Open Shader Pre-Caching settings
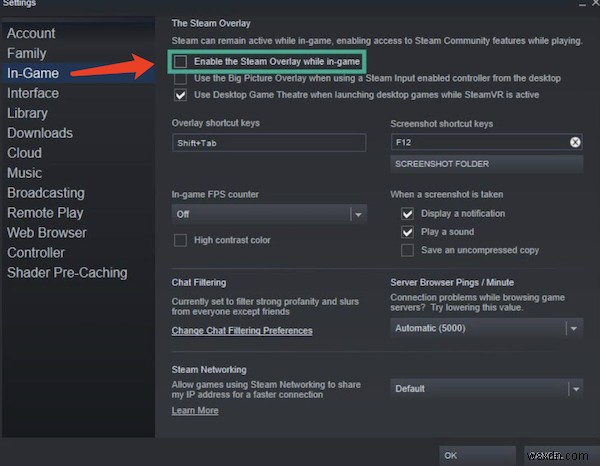The image size is (600, 466). click(x=67, y=272)
